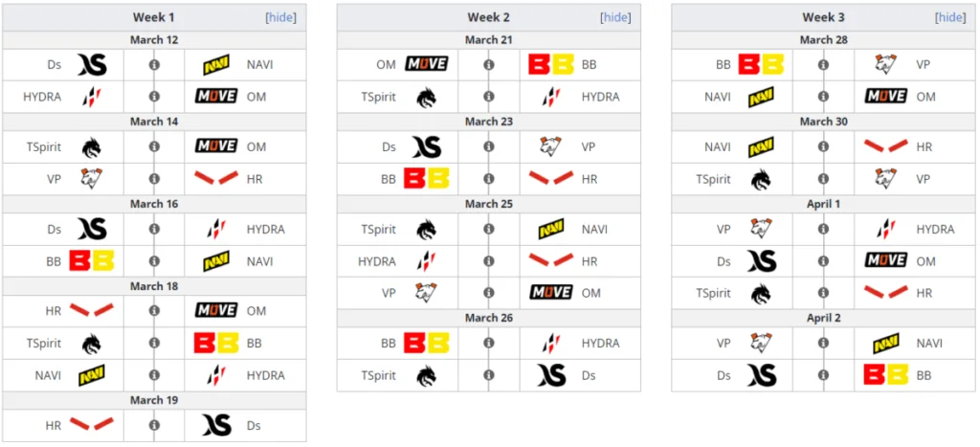Click info icon for Ds vs BB April 2
This screenshot has height=447, width=980.
(x=824, y=375)
